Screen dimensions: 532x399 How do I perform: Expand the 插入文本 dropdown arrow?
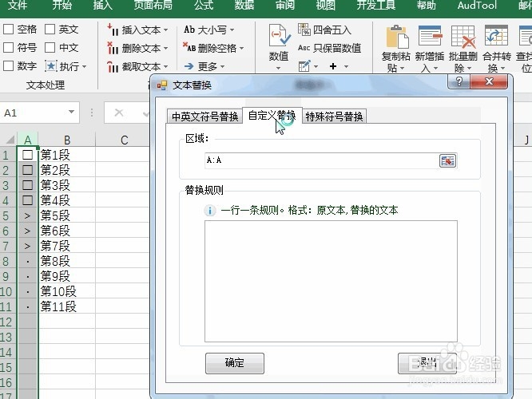tap(166, 30)
